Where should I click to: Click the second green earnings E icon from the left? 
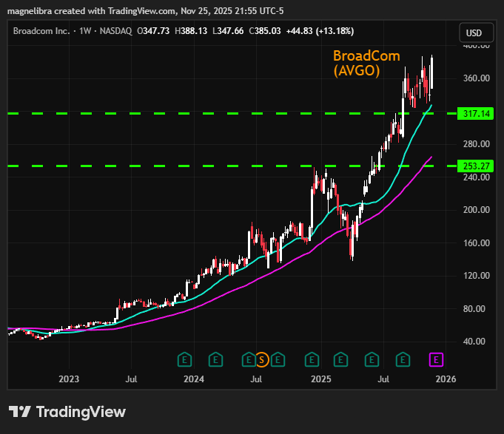click(x=215, y=359)
